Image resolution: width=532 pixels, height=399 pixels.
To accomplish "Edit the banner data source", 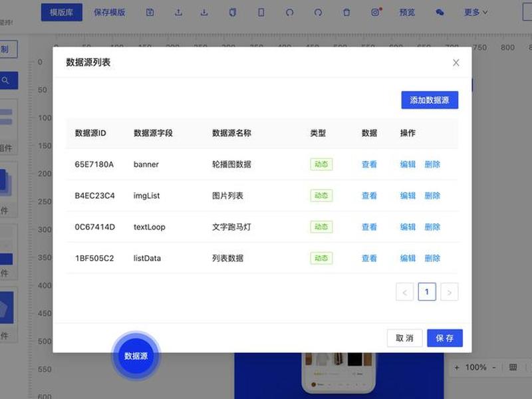I will (x=408, y=164).
